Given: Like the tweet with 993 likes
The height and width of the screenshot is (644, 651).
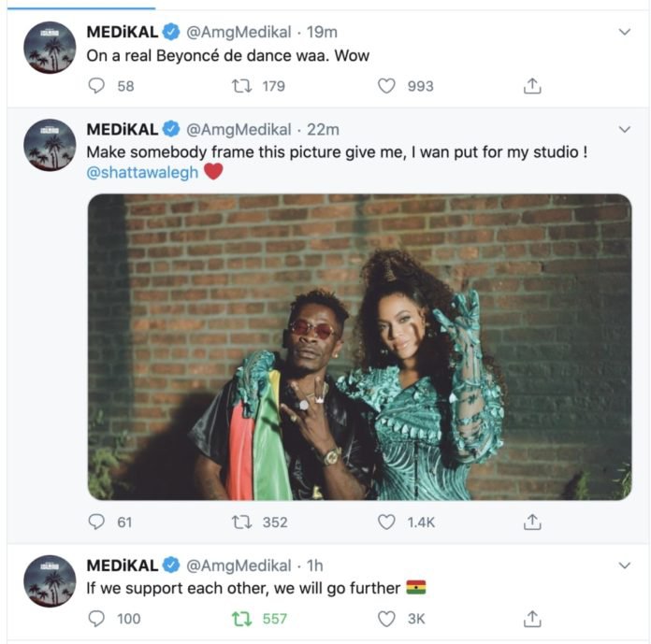Looking at the screenshot, I should (386, 86).
